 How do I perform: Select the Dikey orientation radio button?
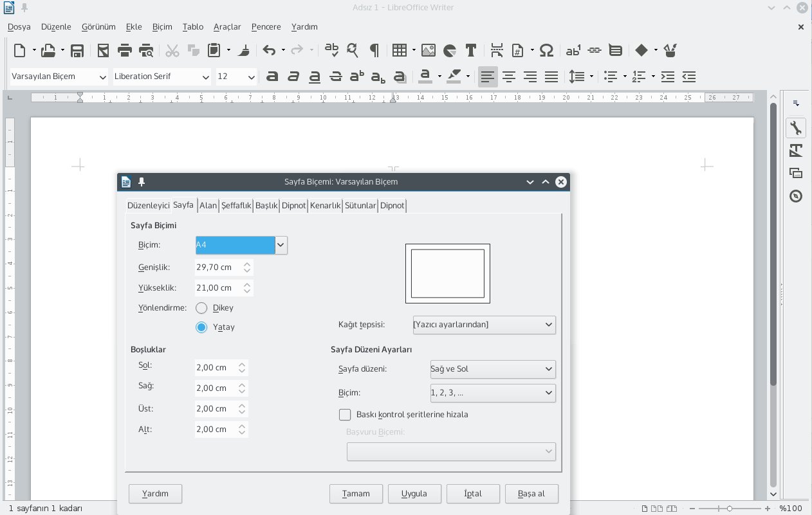pos(201,308)
